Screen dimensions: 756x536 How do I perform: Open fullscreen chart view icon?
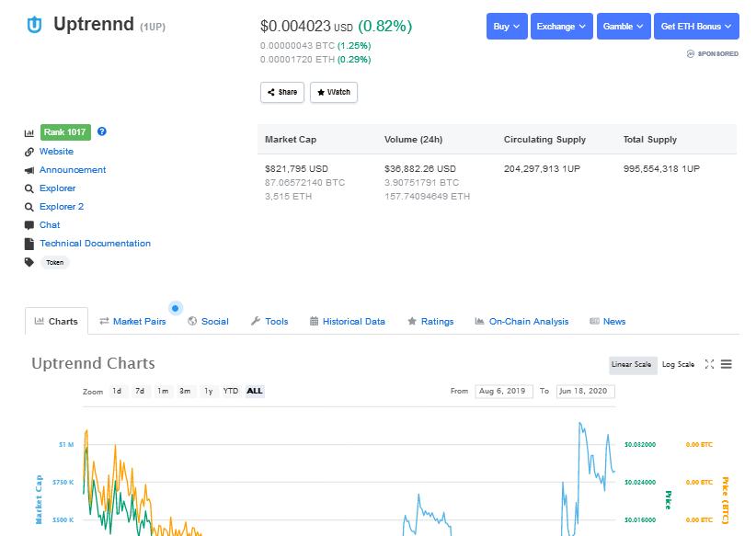point(709,364)
